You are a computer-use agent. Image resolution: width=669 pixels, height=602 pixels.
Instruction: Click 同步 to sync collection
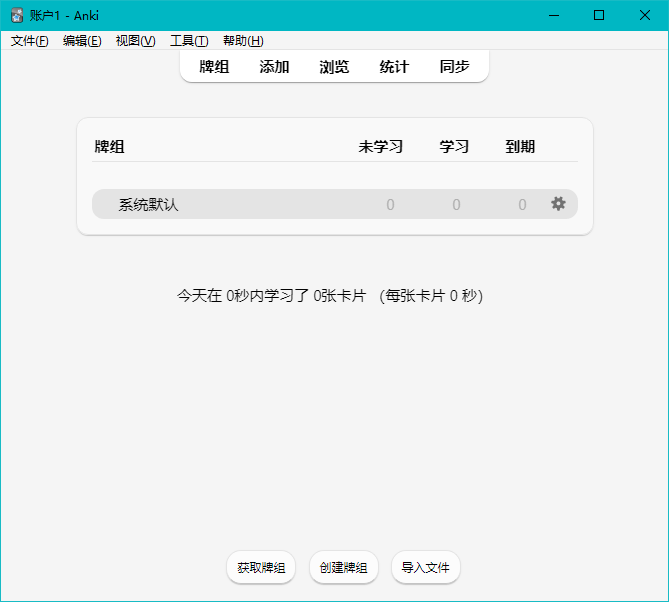[x=454, y=67]
